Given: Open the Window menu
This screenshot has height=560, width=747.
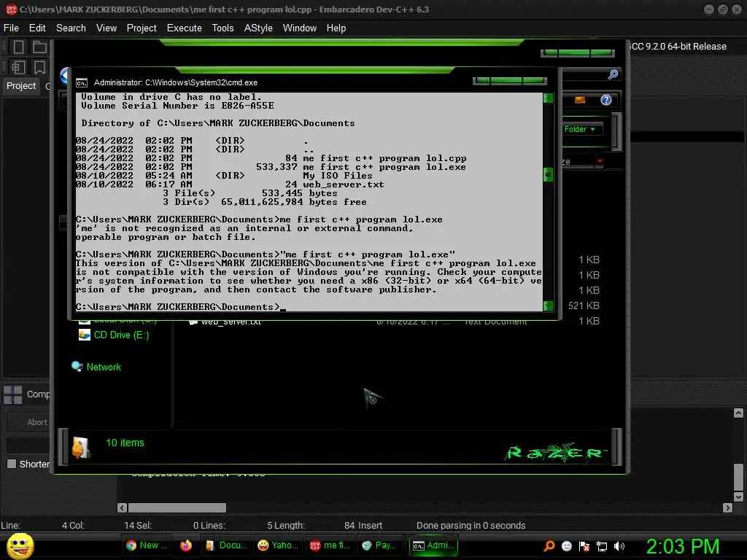Looking at the screenshot, I should click(300, 28).
